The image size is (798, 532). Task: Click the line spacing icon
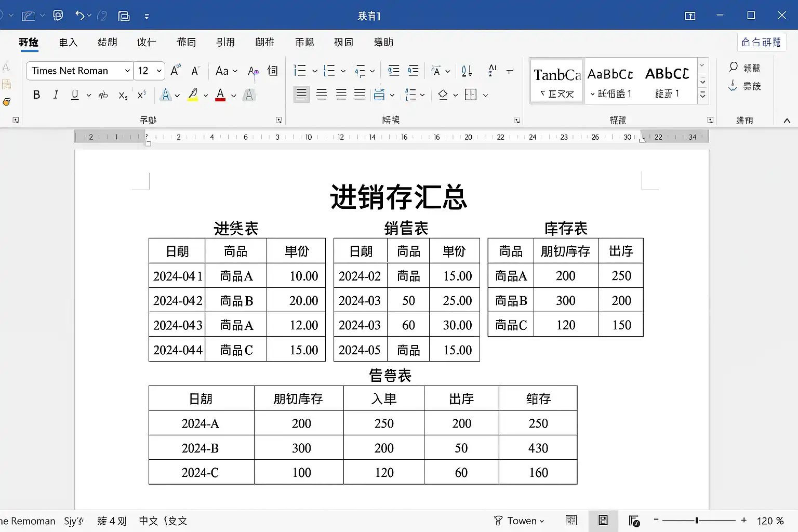point(411,95)
